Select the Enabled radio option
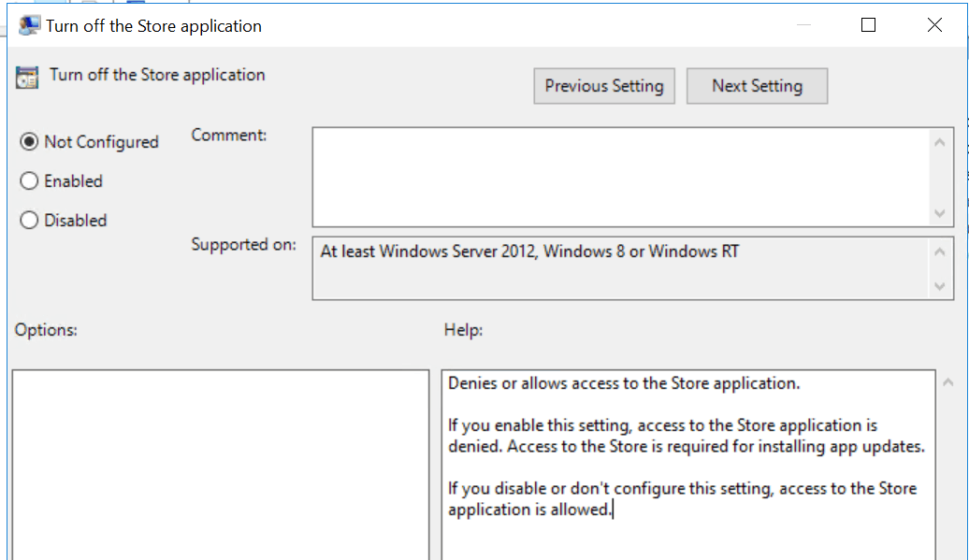 pos(29,181)
